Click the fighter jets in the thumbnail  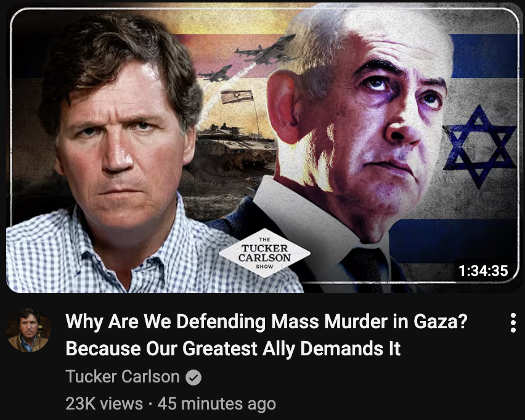(x=250, y=57)
